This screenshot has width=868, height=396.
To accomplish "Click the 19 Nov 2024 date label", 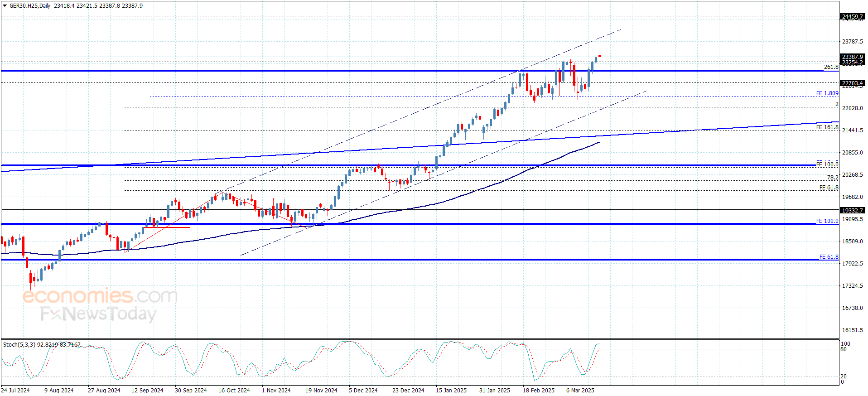I will click(x=321, y=391).
